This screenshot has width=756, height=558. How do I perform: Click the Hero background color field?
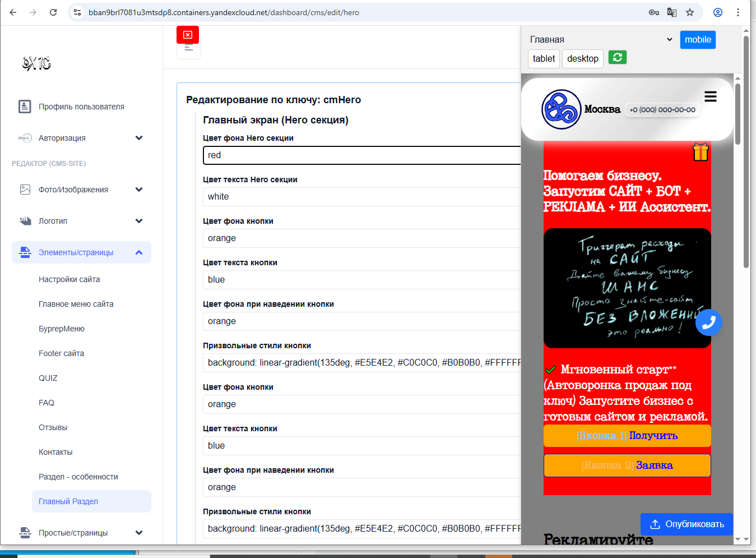click(361, 155)
